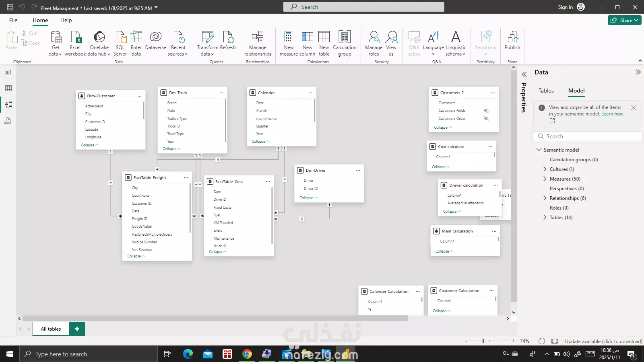Click the Share button
644x362 pixels.
tap(624, 20)
